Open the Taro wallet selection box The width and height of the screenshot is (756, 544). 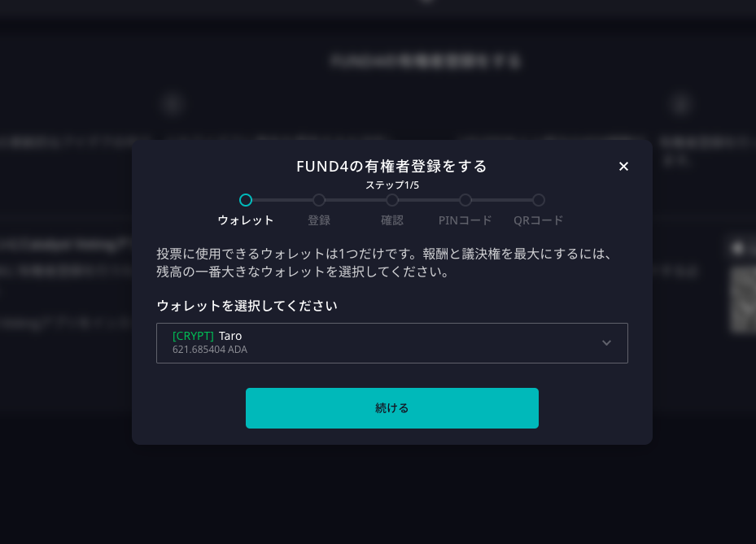(392, 343)
